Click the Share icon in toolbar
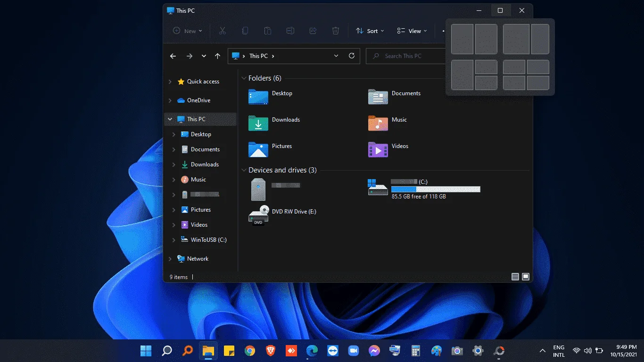 pos(313,31)
